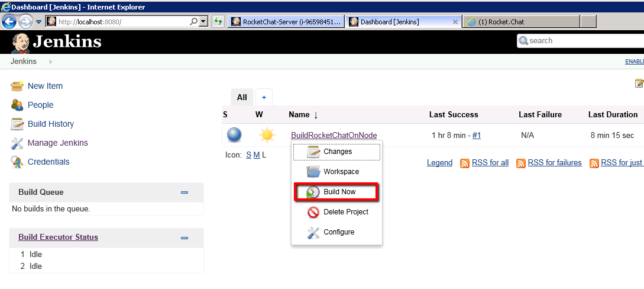
Task: Click the RSS for failures feed icon
Action: click(x=520, y=163)
